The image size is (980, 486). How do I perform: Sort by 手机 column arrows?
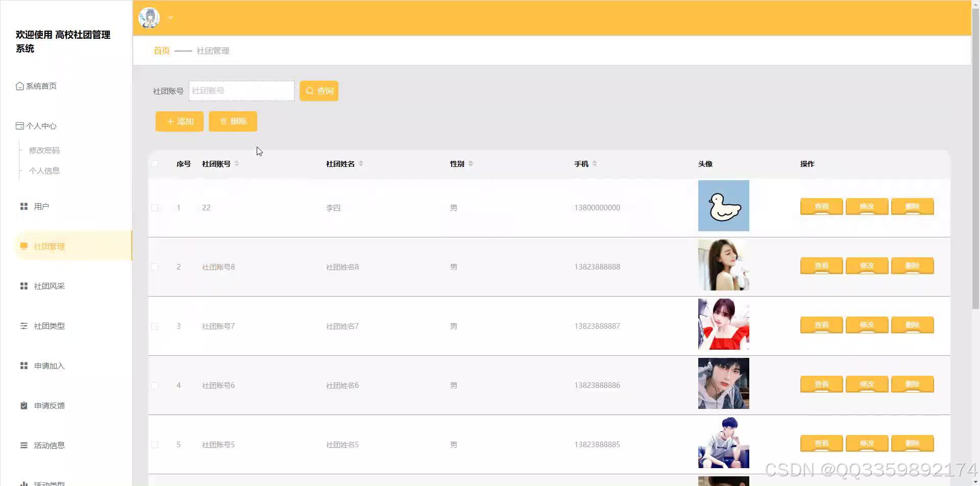point(595,163)
